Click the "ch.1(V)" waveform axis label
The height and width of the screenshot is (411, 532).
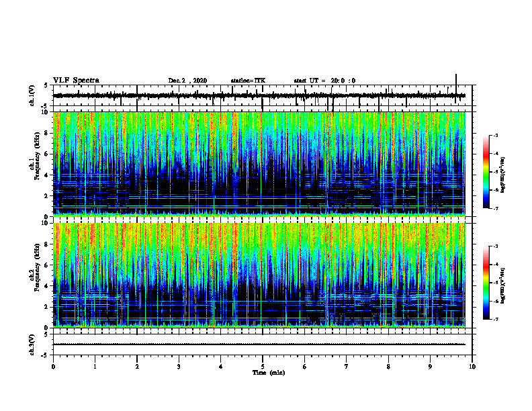coord(32,95)
